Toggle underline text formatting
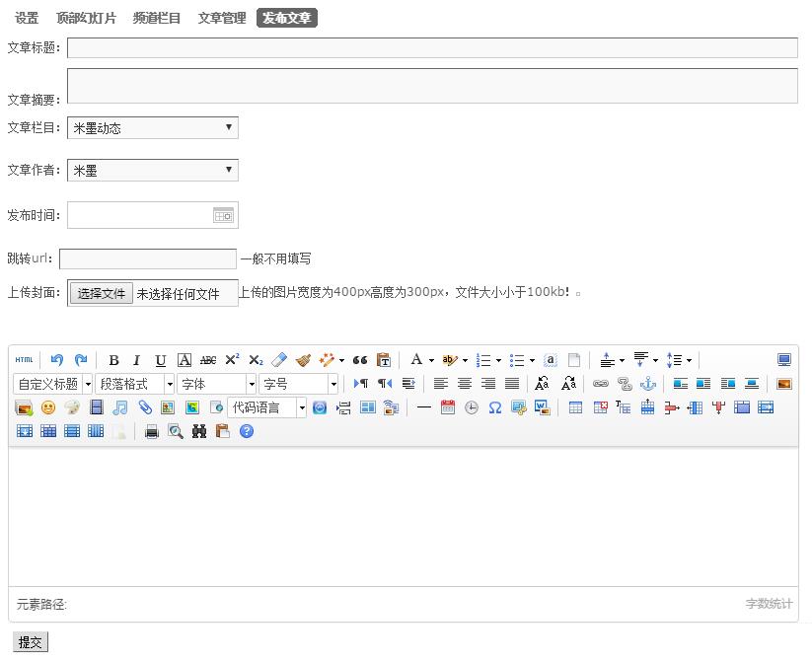812x663 pixels. pyautogui.click(x=160, y=360)
